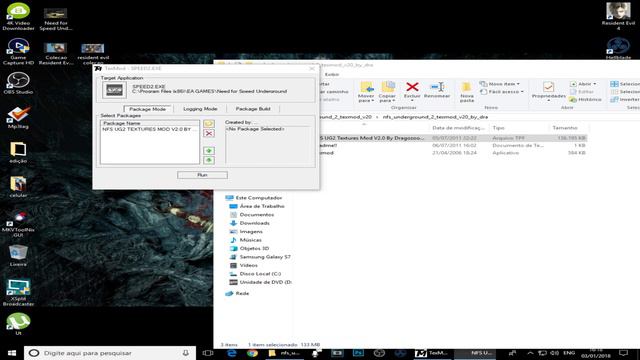Select Downloads in navigation pane
640x360 pixels.
click(x=249, y=223)
